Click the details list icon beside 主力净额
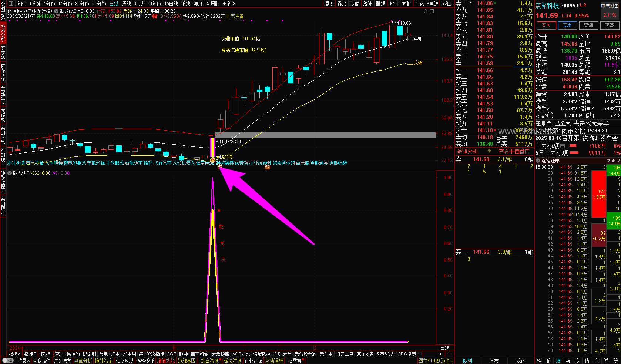621x364 pixels. [x=563, y=146]
